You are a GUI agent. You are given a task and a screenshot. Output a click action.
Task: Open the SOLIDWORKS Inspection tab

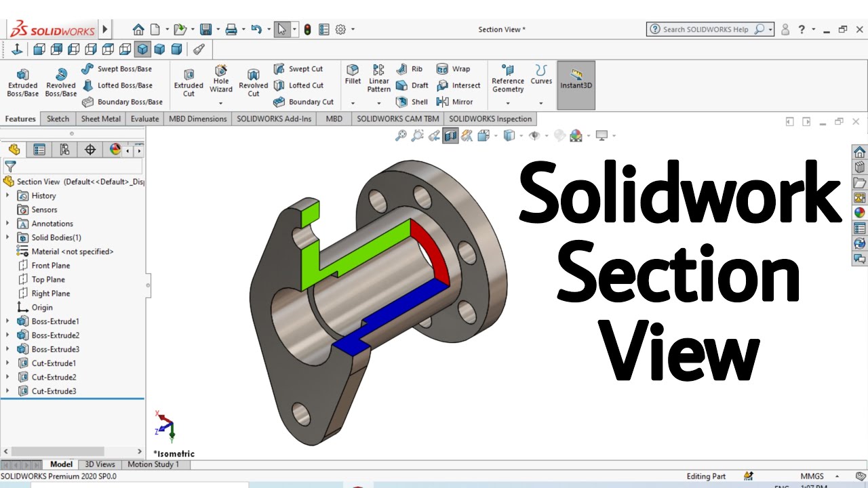pyautogui.click(x=490, y=119)
